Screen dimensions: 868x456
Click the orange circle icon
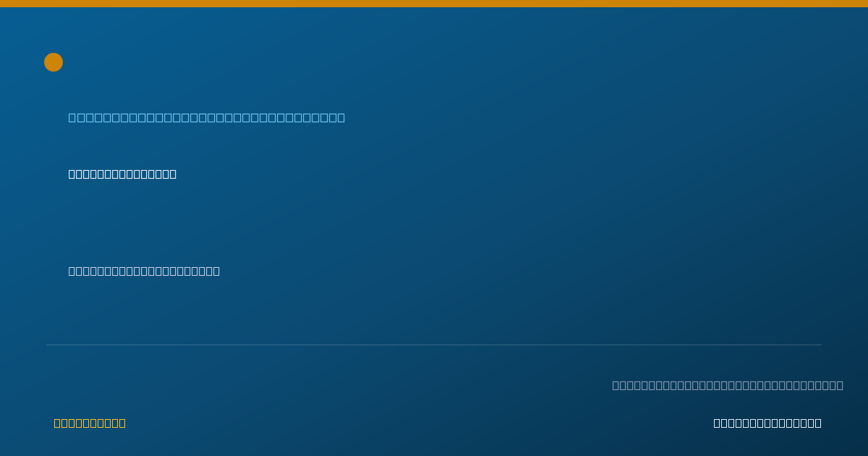[x=54, y=62]
